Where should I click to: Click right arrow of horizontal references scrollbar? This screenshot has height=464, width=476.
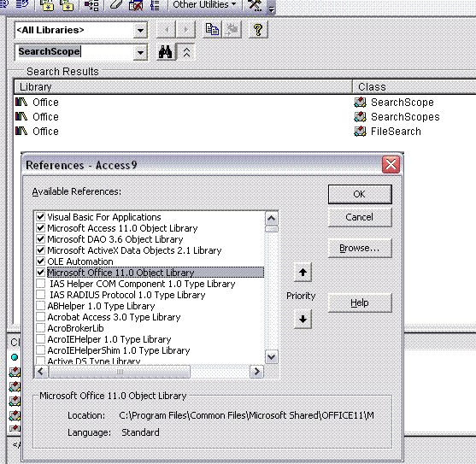point(257,372)
